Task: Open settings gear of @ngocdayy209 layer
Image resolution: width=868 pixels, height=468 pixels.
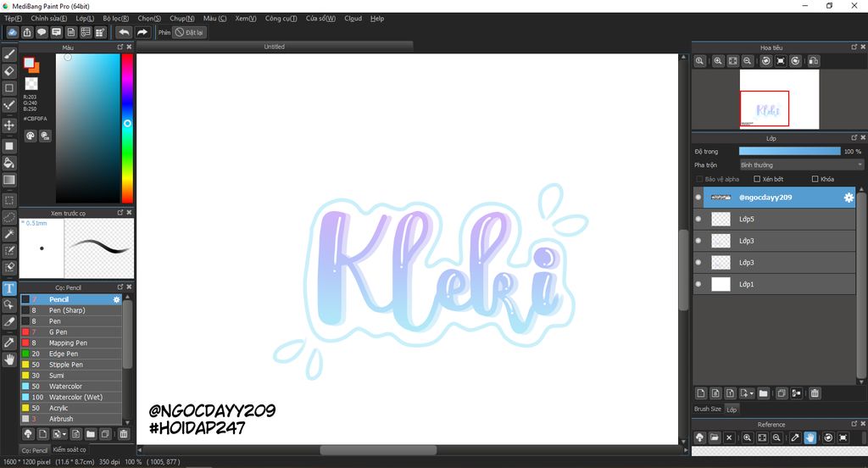Action: click(x=849, y=198)
